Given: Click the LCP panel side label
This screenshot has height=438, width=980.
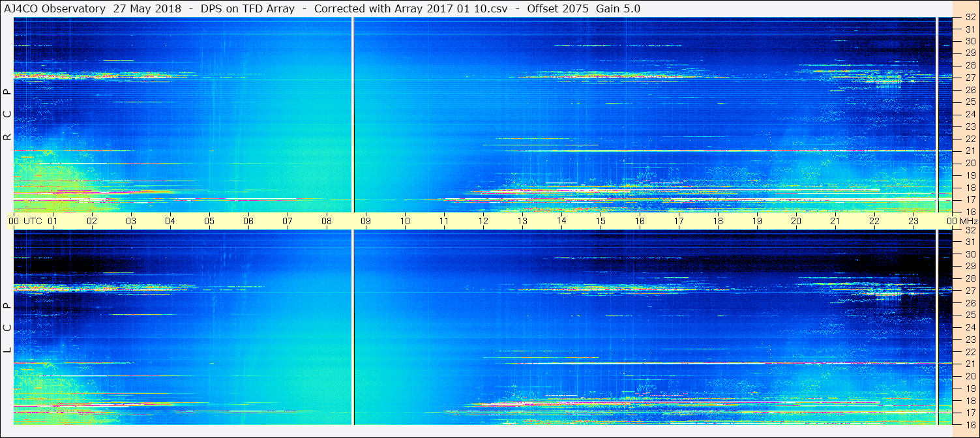Looking at the screenshot, I should tap(7, 327).
